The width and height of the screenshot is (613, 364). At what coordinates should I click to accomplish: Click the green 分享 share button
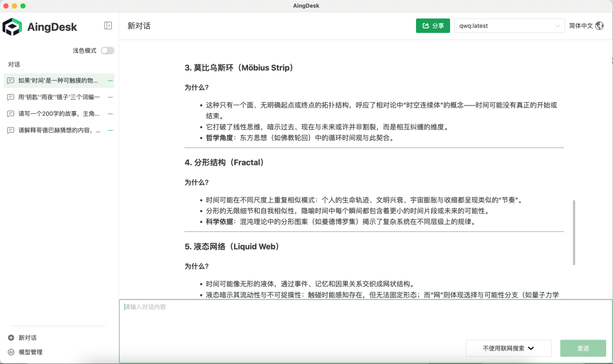point(433,26)
